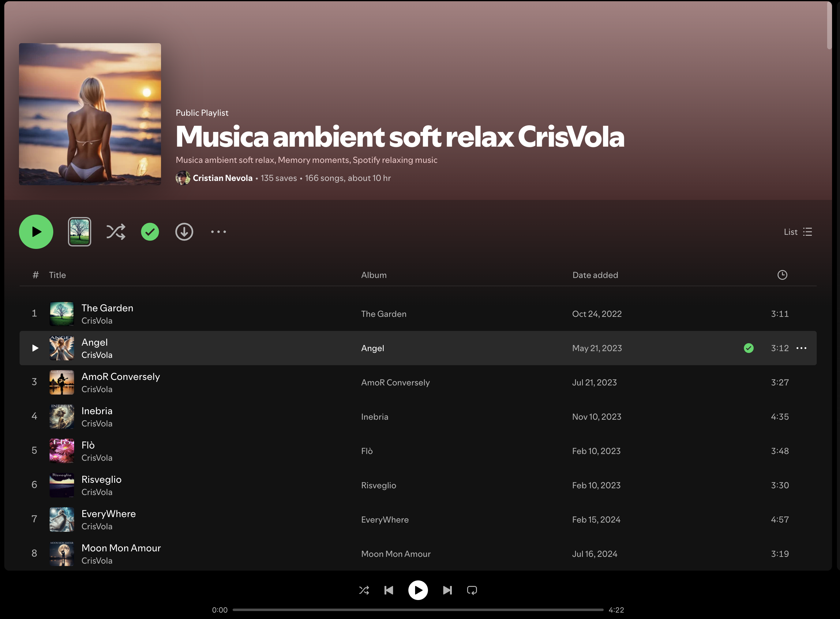
Task: Toggle shuffle in the bottom player controls
Action: (364, 590)
